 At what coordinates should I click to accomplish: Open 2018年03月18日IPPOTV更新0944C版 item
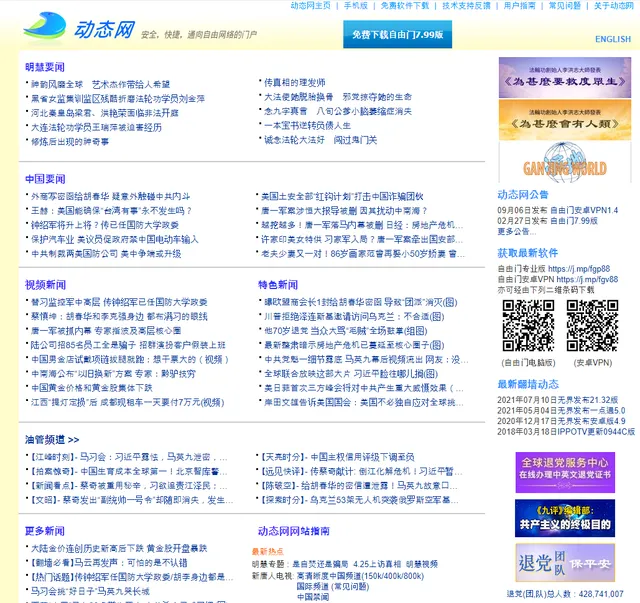tap(566, 432)
